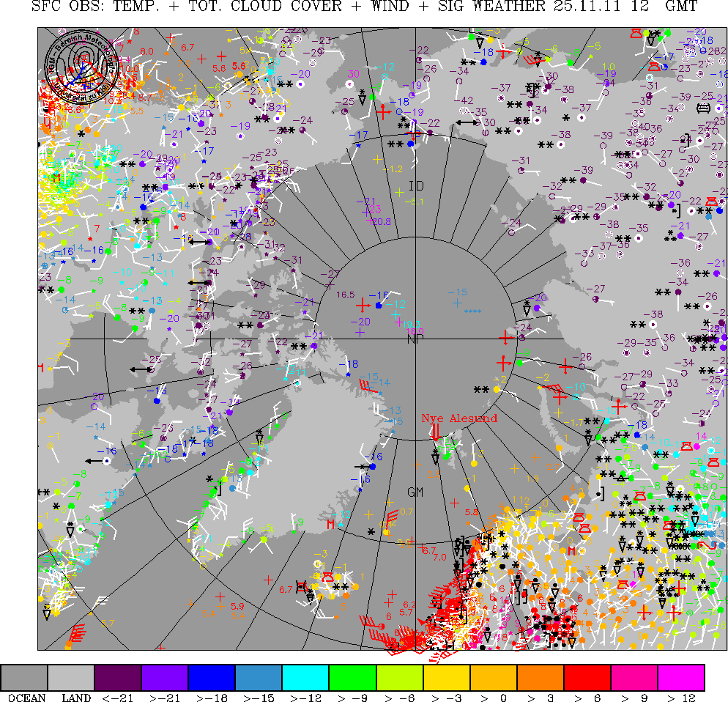
Task: Pick the dark purple below -21 swatch
Action: pyautogui.click(x=118, y=677)
